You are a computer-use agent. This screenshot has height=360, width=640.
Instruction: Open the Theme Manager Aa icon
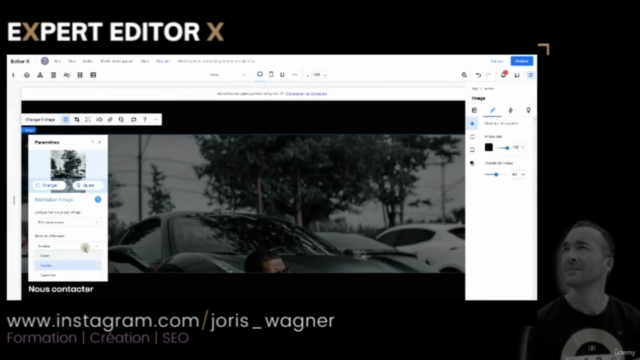point(67,75)
